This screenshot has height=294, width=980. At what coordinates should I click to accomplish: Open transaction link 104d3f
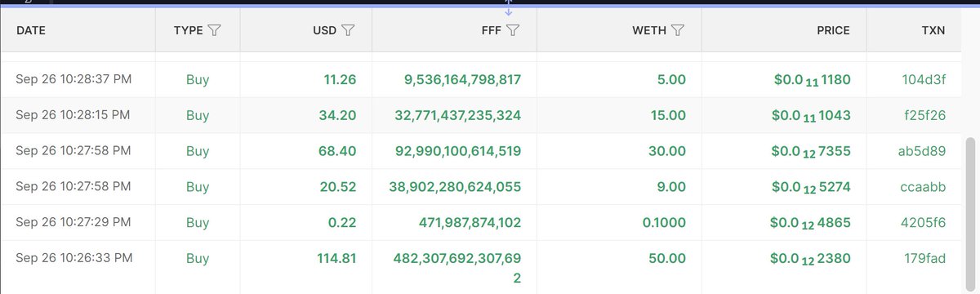(x=924, y=80)
